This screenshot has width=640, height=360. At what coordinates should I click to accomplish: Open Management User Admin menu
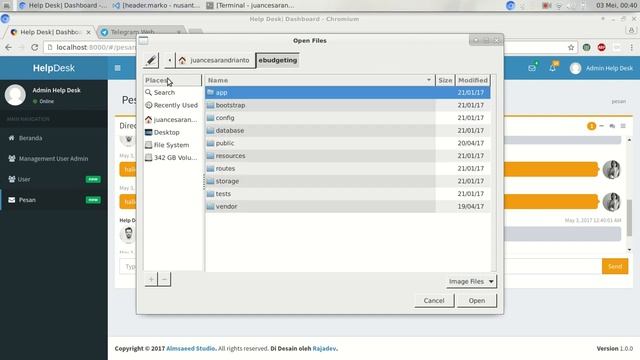[54, 158]
